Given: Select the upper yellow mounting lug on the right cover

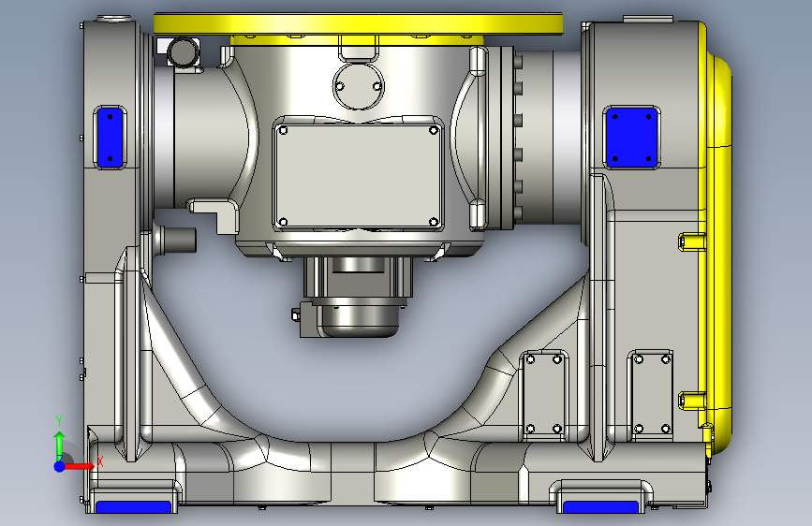Looking at the screenshot, I should [x=692, y=241].
